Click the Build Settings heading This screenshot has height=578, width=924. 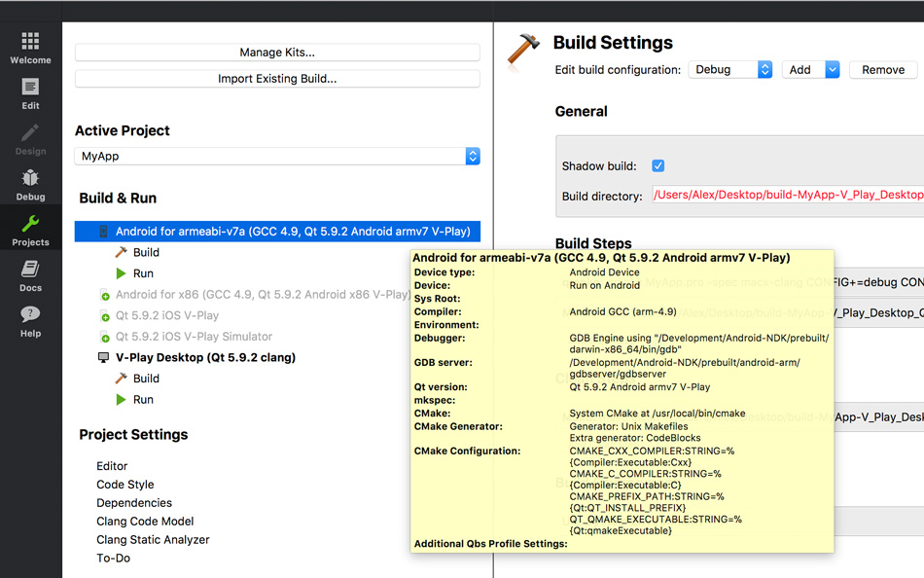613,43
